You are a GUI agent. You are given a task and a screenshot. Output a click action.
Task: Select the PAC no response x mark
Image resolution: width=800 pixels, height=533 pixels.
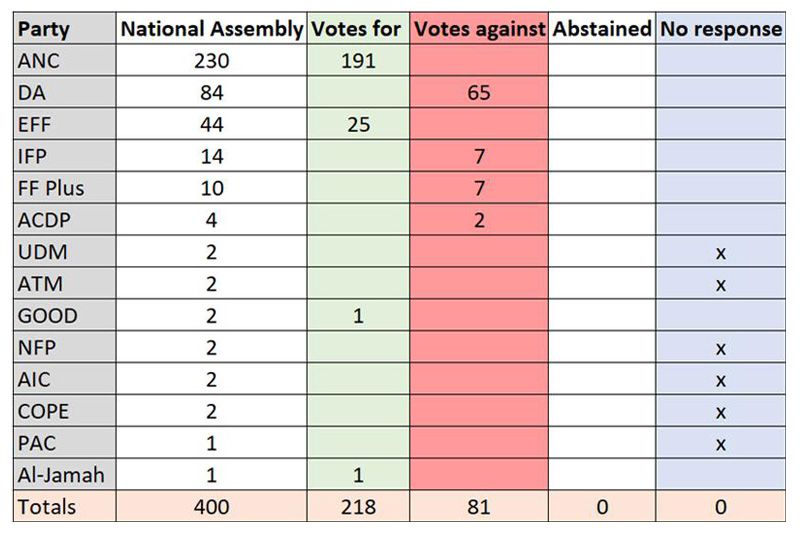pos(720,443)
